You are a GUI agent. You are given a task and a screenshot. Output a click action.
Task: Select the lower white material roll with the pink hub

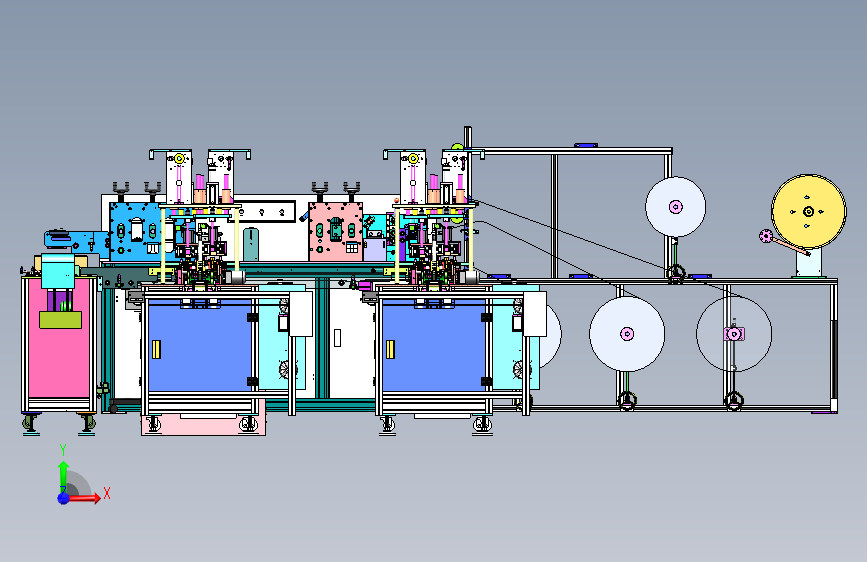(x=627, y=334)
